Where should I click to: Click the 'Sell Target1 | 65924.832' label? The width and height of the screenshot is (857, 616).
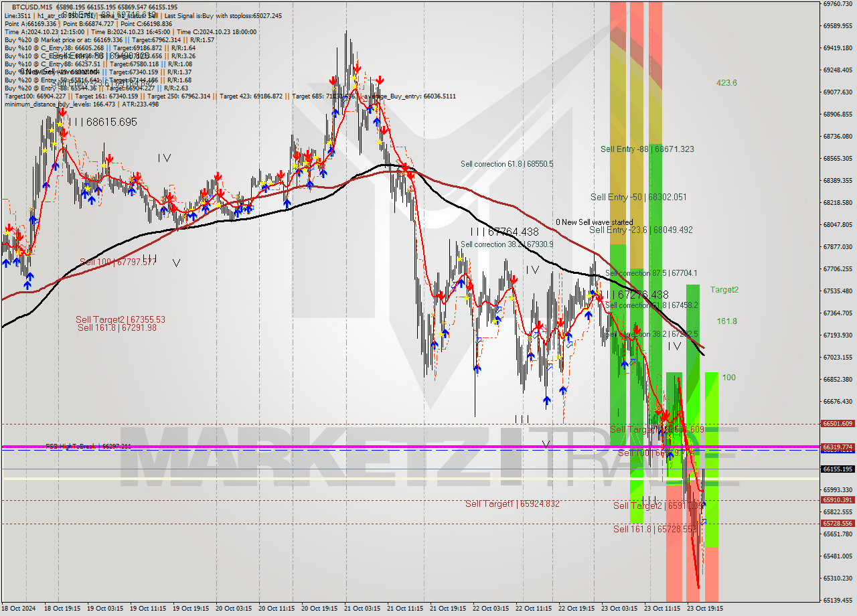click(512, 504)
